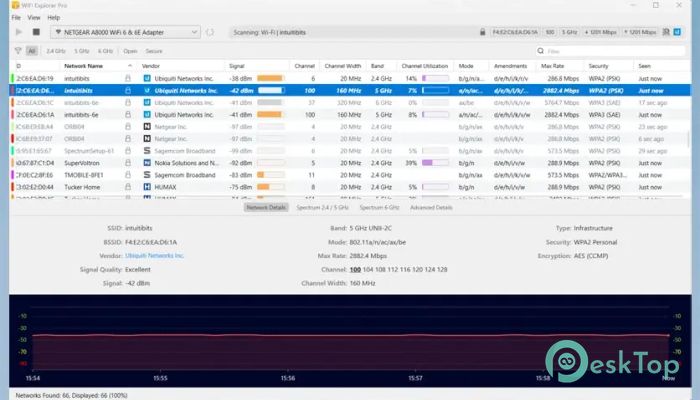Viewport: 700px width, 400px height.
Task: Click the Sagemcom icon in the SpectrumSetup-61 row
Action: [147, 151]
